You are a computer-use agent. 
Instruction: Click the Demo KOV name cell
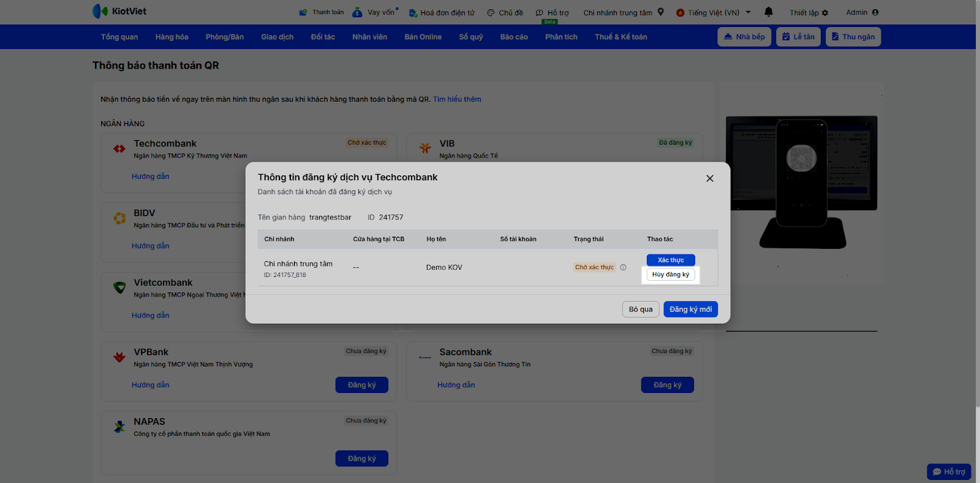[x=444, y=267]
